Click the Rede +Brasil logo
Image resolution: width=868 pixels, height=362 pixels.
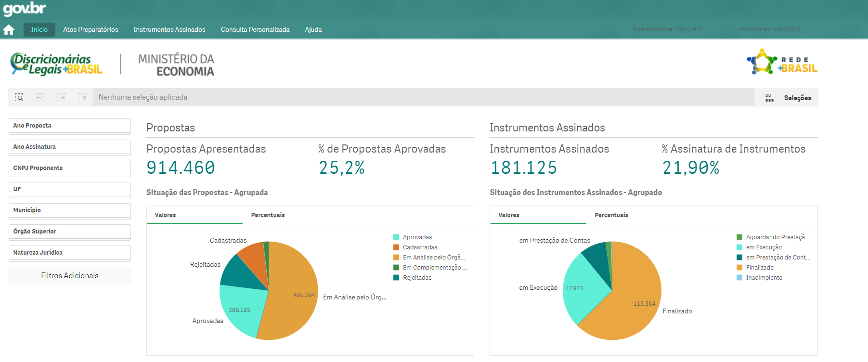[782, 62]
